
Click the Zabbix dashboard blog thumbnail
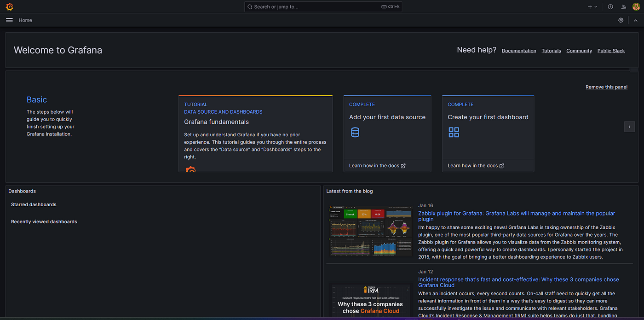coord(371,231)
